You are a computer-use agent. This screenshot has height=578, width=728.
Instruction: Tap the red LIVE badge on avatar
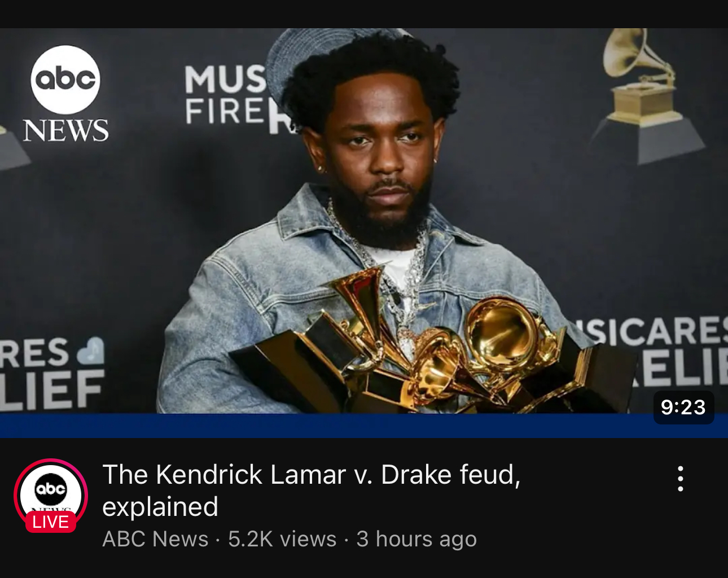(x=51, y=522)
